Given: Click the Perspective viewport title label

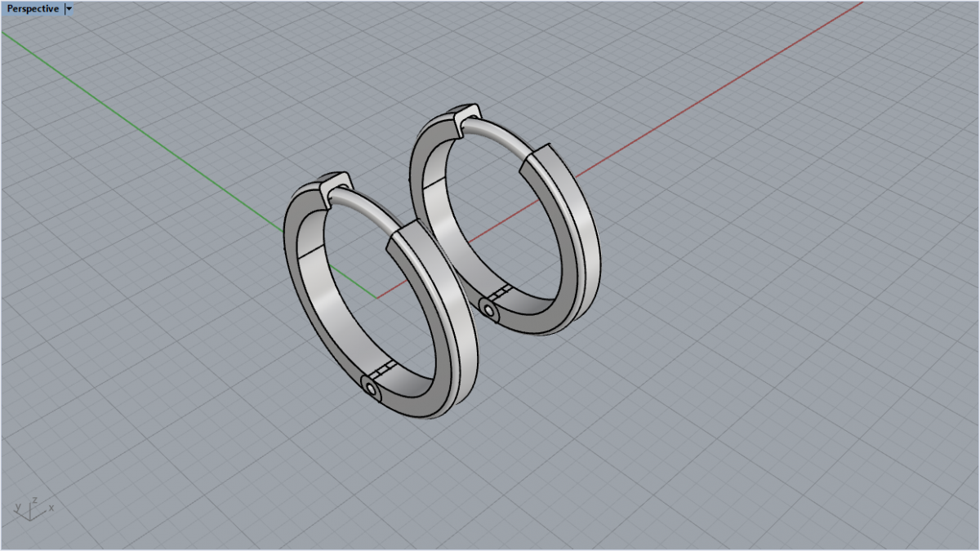Looking at the screenshot, I should tap(33, 9).
